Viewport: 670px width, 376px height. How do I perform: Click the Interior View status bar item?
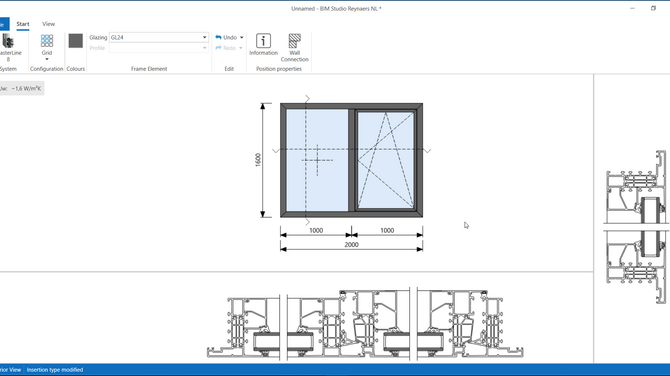coord(11,370)
